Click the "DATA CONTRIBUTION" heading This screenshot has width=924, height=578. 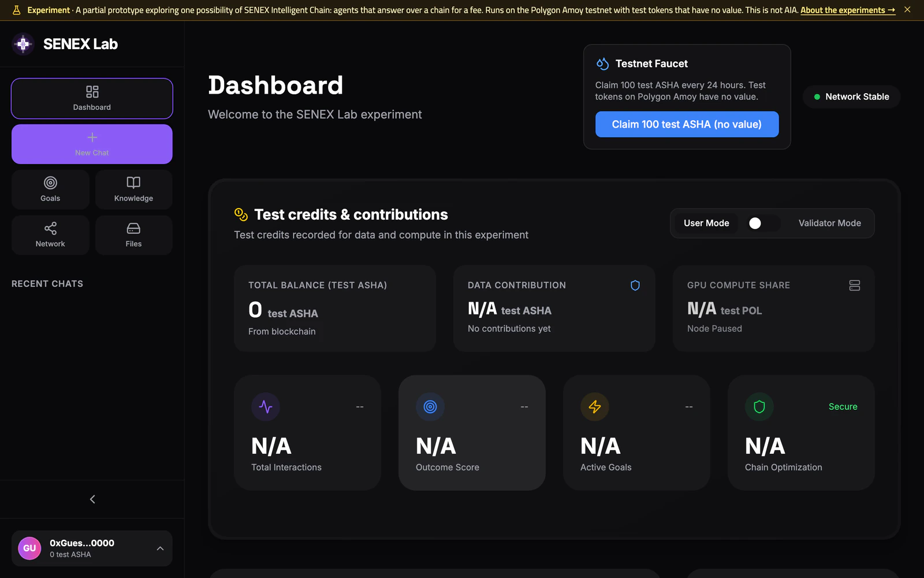click(517, 285)
